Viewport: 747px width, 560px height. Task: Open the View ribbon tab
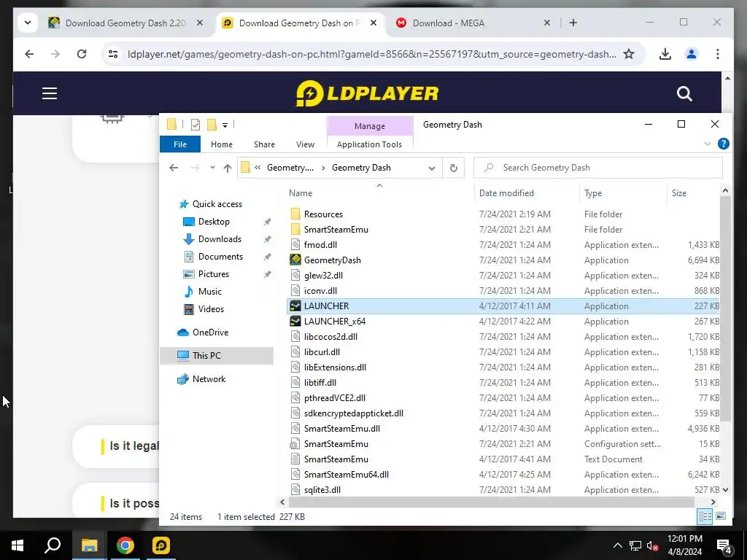coord(305,144)
